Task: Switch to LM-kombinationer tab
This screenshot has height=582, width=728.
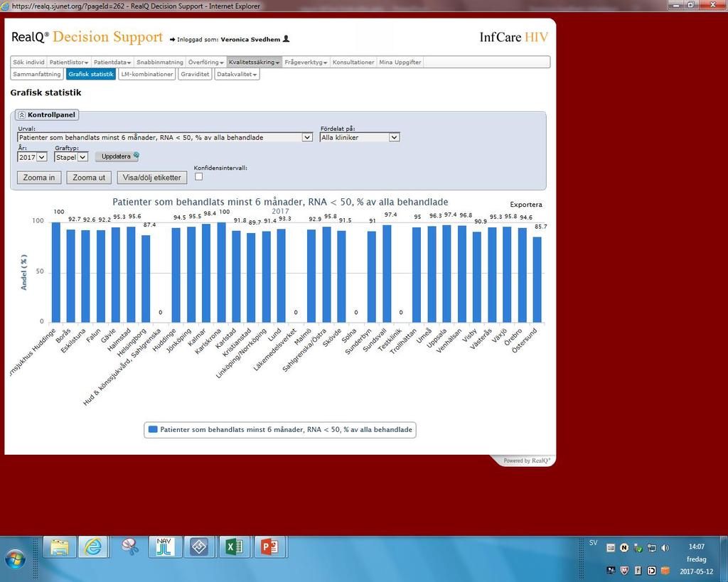Action: (146, 74)
